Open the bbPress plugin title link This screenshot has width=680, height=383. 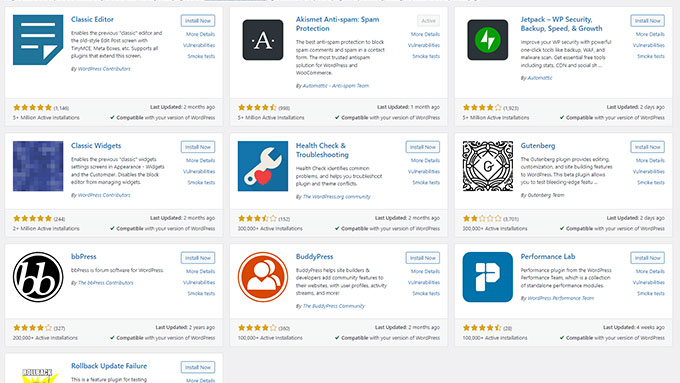coord(84,257)
